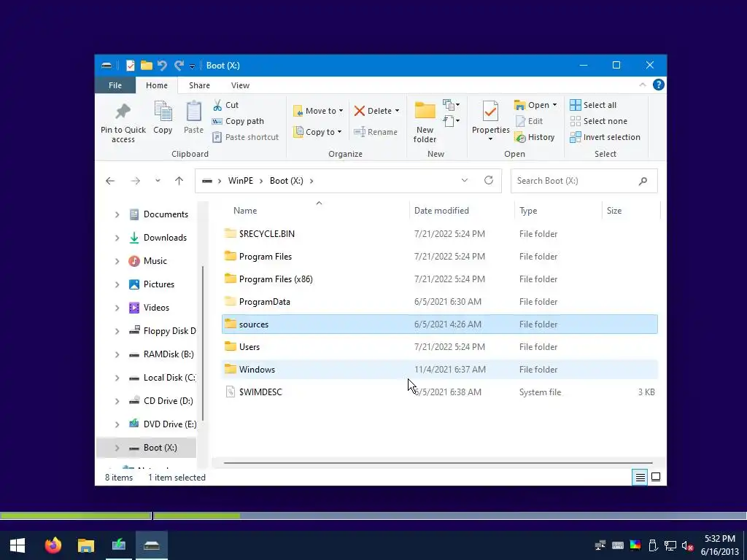Click Invert selection command
The height and width of the screenshot is (560, 747).
pyautogui.click(x=605, y=137)
